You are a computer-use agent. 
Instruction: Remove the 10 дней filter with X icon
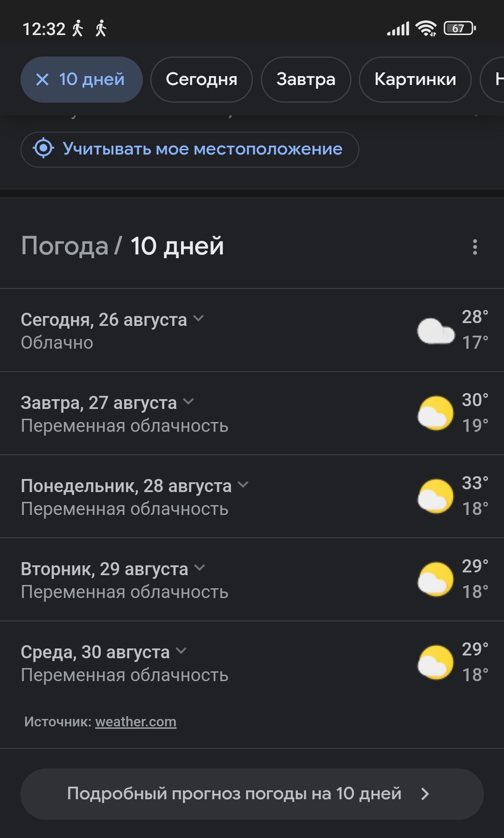[x=42, y=80]
